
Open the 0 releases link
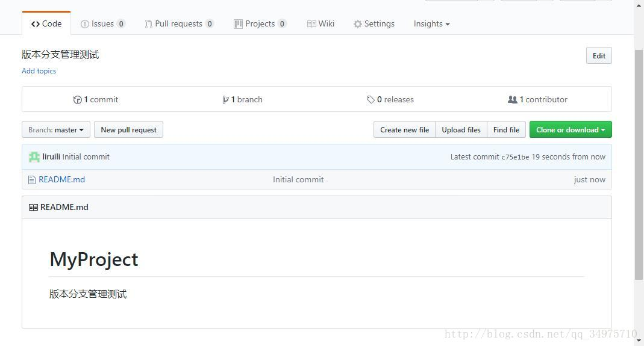click(390, 99)
